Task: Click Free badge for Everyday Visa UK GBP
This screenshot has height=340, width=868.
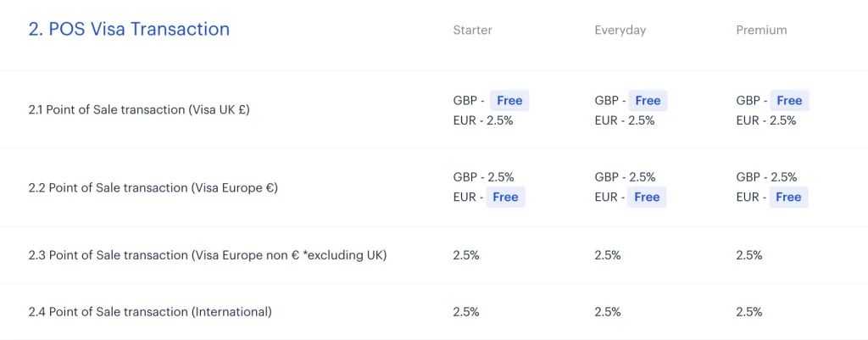Action: coord(648,101)
